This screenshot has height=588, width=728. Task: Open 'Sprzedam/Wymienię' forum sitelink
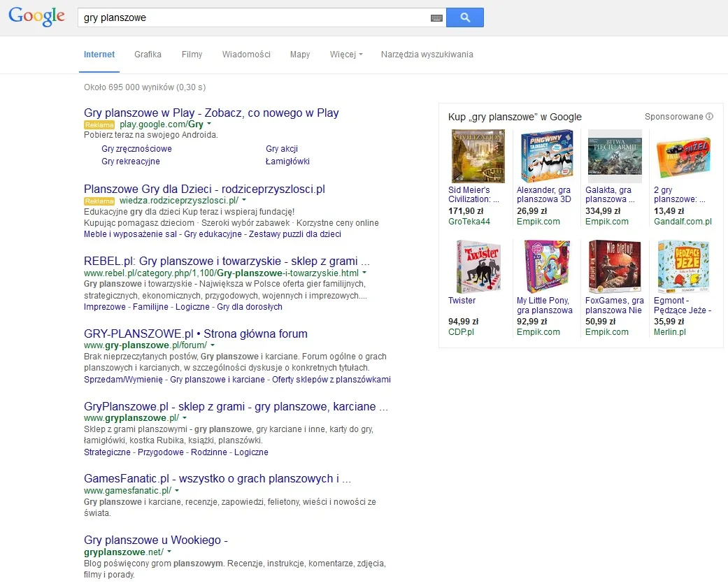pyautogui.click(x=123, y=379)
